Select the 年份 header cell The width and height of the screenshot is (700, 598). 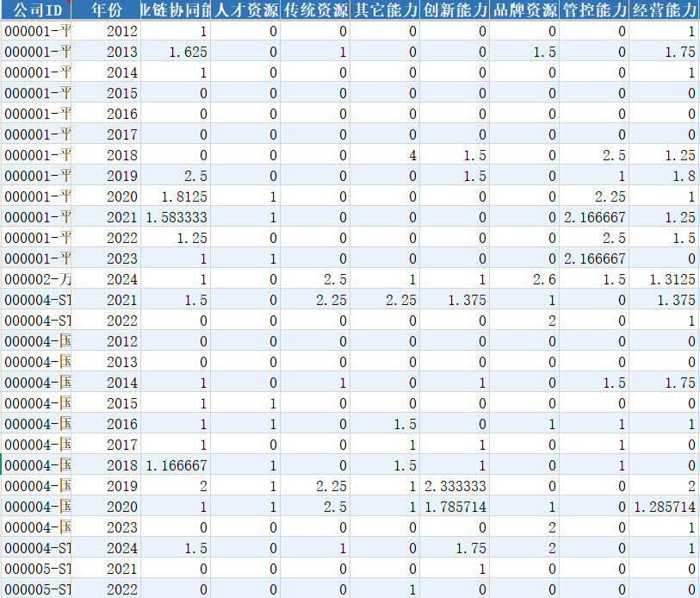pyautogui.click(x=106, y=10)
